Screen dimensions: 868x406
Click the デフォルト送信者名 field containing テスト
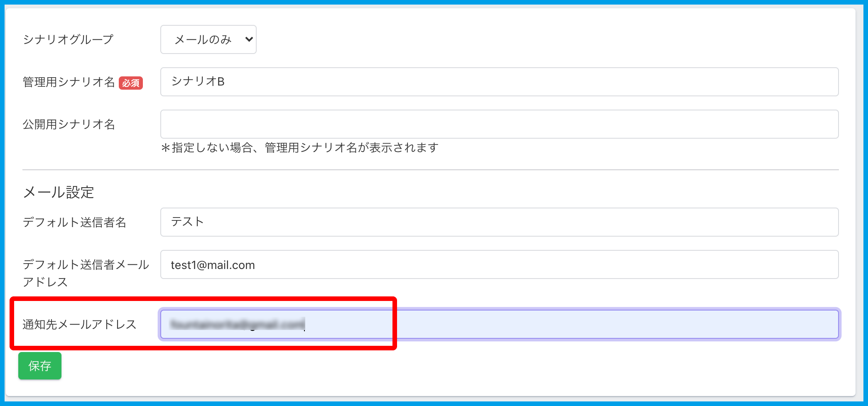499,222
